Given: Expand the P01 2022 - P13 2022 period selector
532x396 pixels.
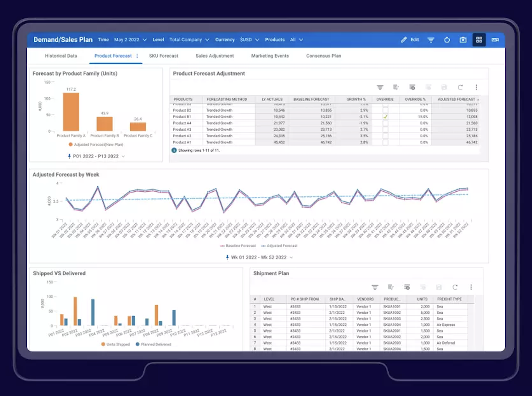Looking at the screenshot, I should tap(96, 156).
